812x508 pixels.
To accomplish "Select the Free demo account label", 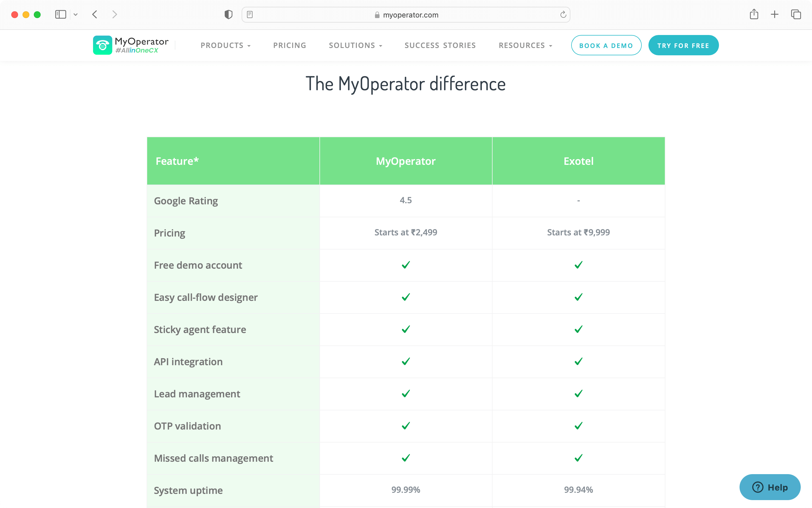I will click(x=198, y=265).
